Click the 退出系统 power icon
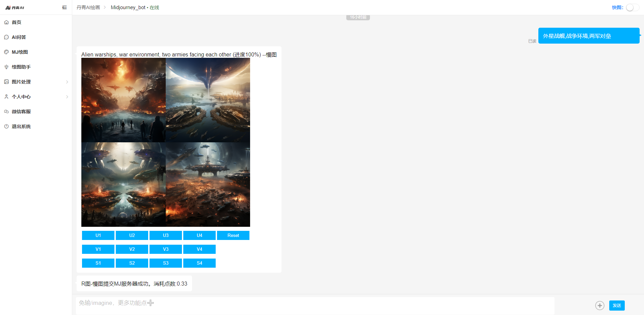 [x=6, y=126]
